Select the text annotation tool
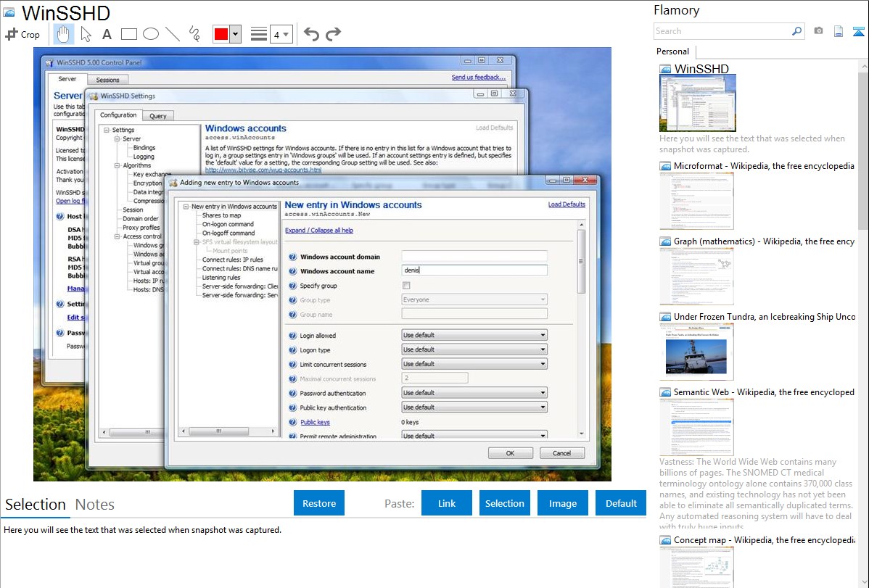Image resolution: width=869 pixels, height=588 pixels. coord(107,34)
